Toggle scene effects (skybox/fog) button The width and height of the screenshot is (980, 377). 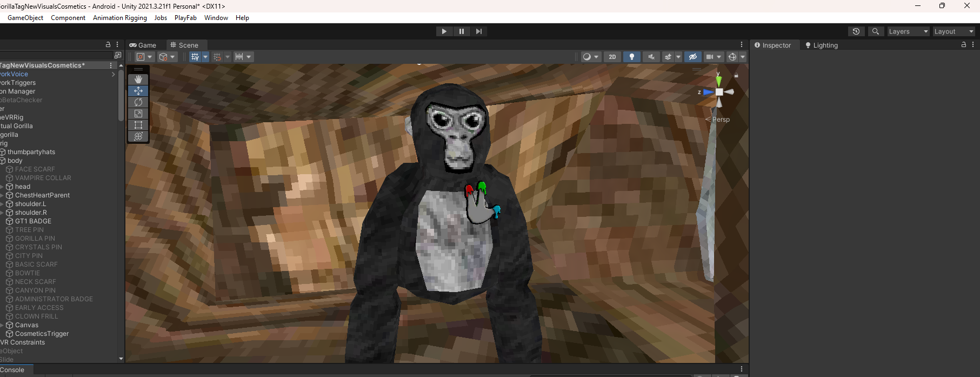pos(669,57)
